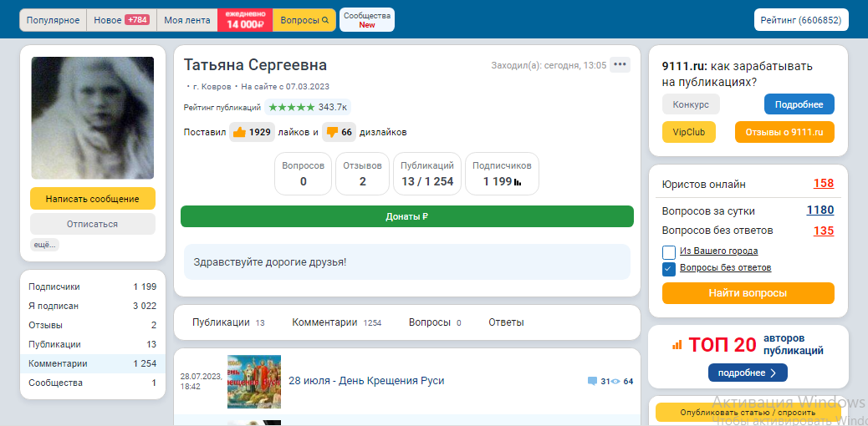Select Публикации 13 in the sidebar
The width and height of the screenshot is (868, 426).
point(93,344)
